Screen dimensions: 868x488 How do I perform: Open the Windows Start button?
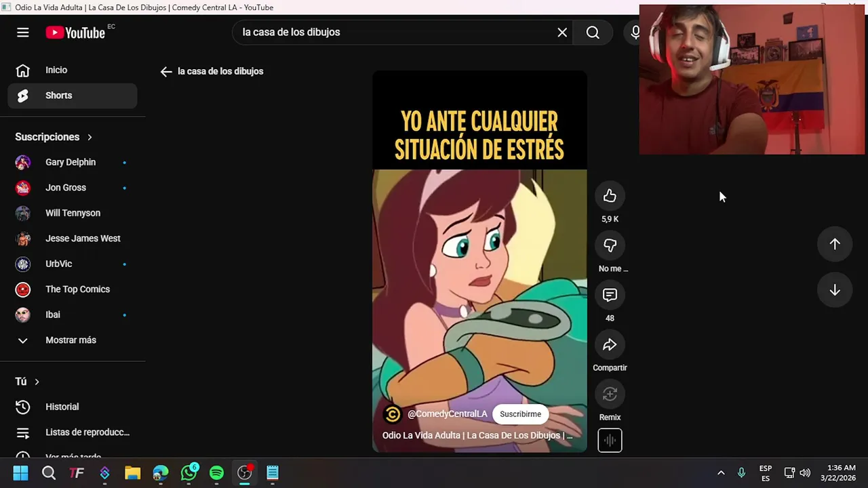point(21,472)
